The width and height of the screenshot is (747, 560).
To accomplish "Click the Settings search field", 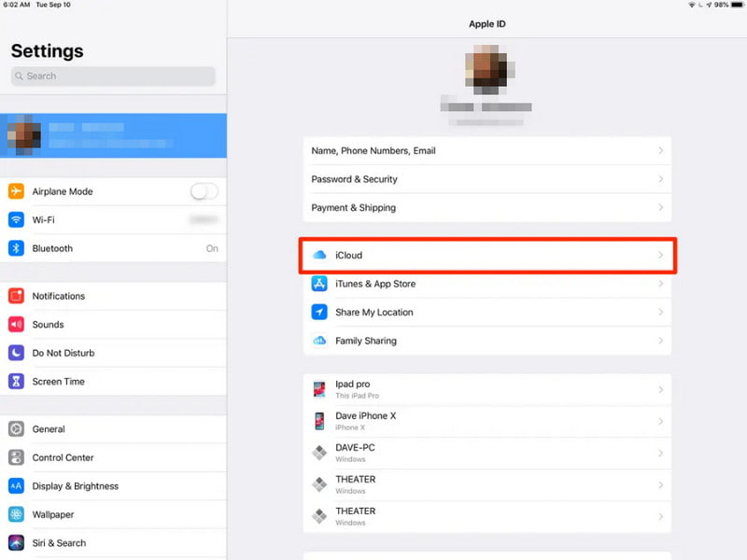I will [x=113, y=77].
